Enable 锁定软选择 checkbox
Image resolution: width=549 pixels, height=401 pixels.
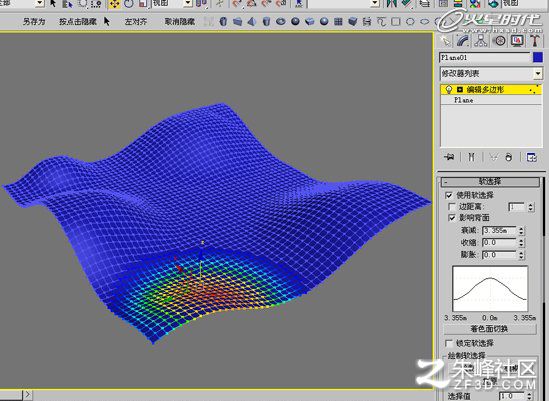(449, 343)
